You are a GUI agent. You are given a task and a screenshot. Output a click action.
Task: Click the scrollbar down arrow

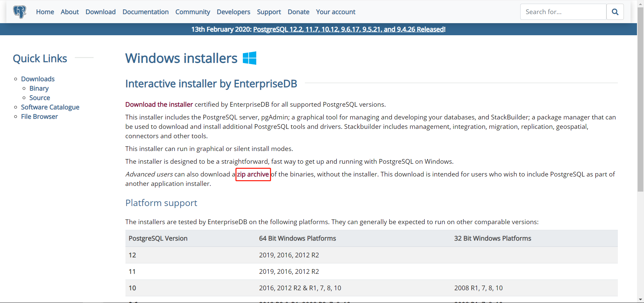tap(640, 299)
